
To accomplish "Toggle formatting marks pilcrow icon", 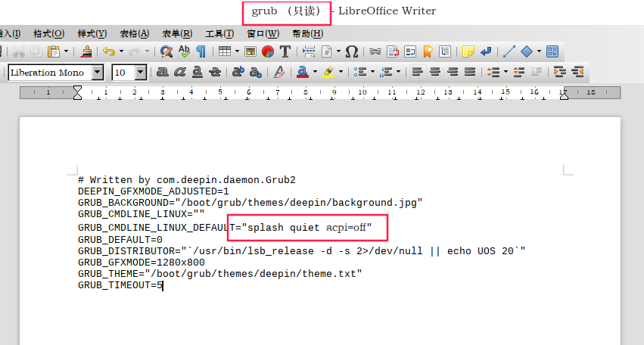I will (x=201, y=51).
